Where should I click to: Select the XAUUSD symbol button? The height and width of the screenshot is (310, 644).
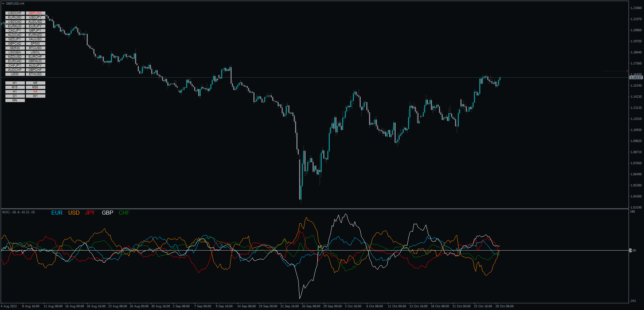(x=35, y=39)
